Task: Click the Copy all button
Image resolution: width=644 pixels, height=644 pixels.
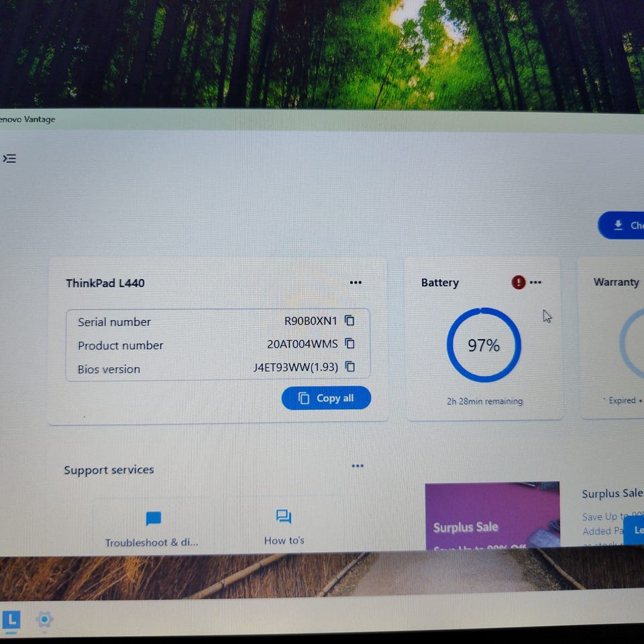Action: [x=326, y=398]
